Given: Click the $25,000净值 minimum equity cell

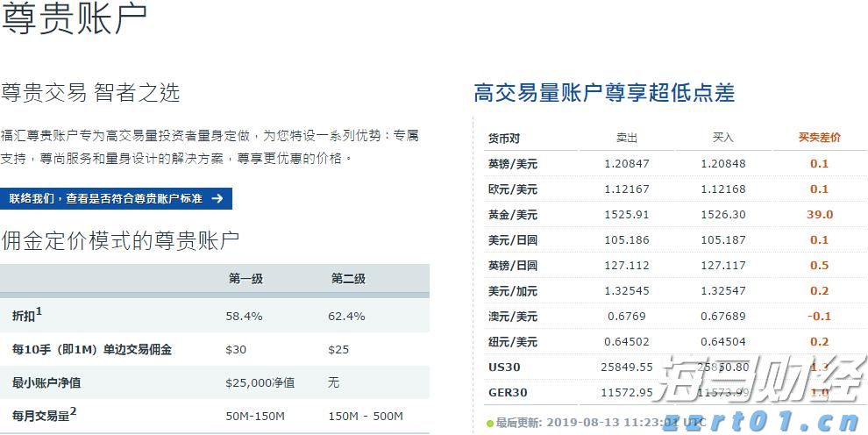Looking at the screenshot, I should click(x=260, y=383).
